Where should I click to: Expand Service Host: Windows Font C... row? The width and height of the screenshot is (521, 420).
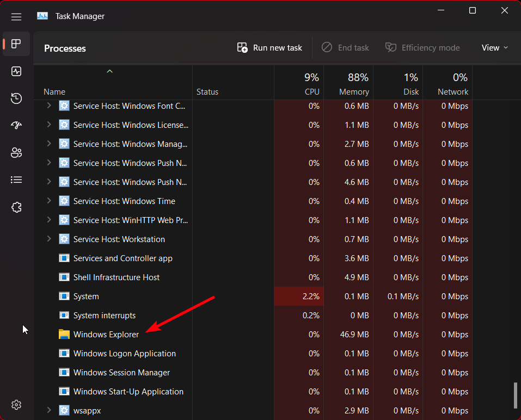tap(49, 106)
